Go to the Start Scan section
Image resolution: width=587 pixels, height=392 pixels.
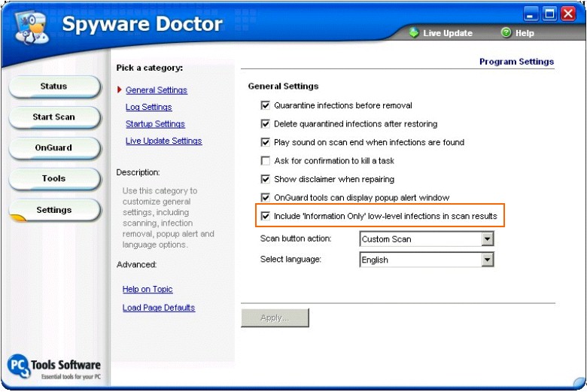tap(54, 117)
